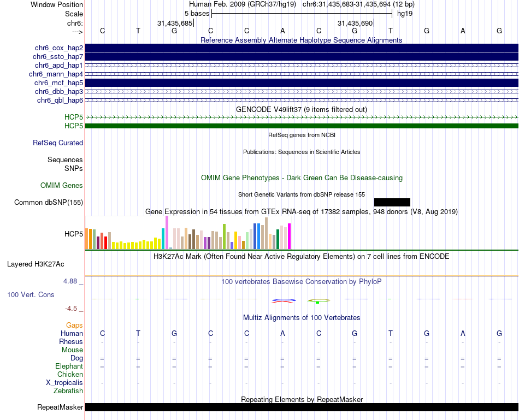
Task: Select the chr6_apd_hap1 label
Action: 59,65
